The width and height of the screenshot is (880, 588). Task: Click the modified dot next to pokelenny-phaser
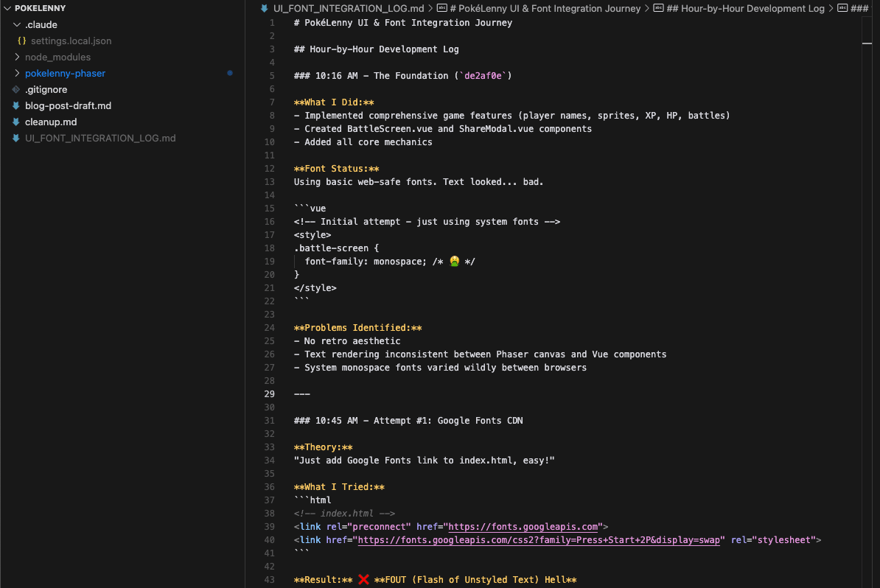[229, 73]
